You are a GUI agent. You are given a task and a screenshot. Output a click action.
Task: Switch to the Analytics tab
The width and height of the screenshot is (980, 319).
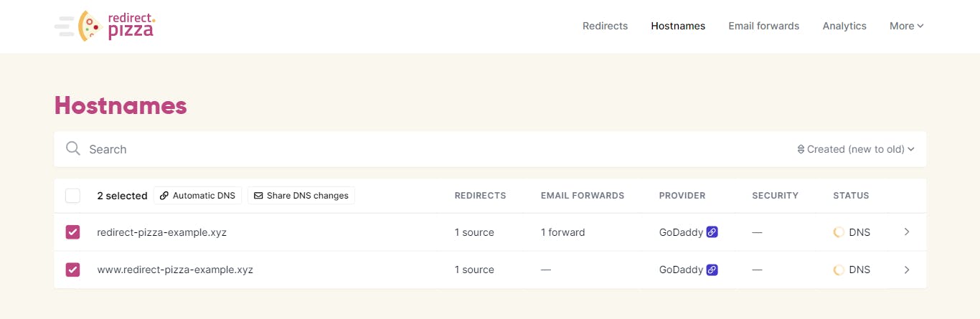point(844,26)
